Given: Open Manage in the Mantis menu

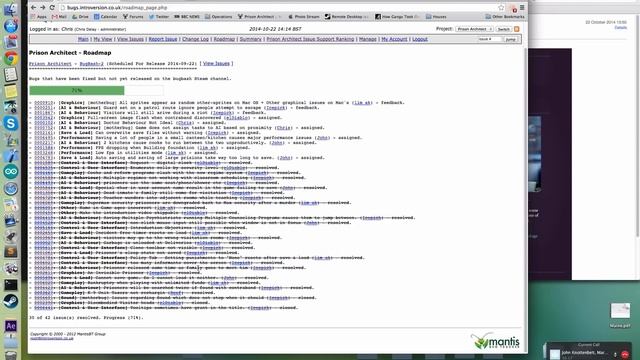Looking at the screenshot, I should 368,39.
